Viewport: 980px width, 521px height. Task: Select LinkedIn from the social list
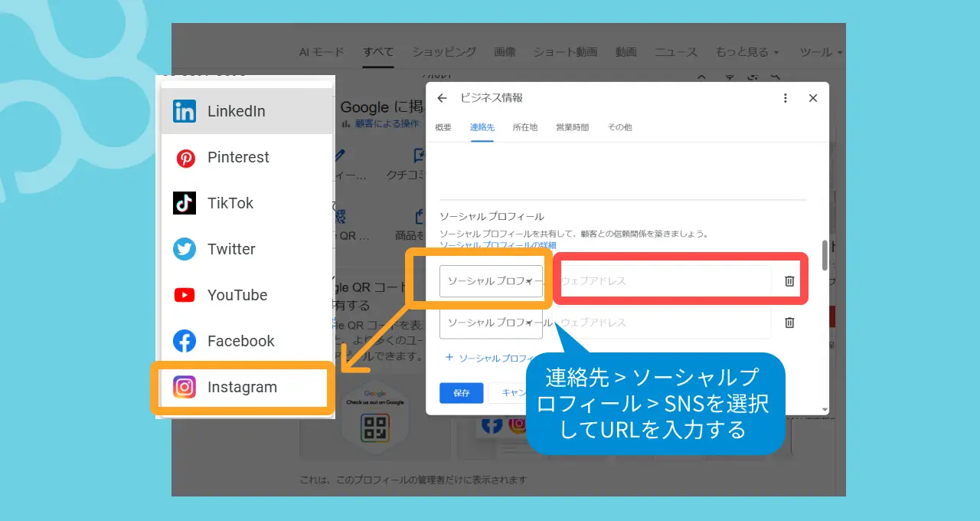pyautogui.click(x=236, y=111)
